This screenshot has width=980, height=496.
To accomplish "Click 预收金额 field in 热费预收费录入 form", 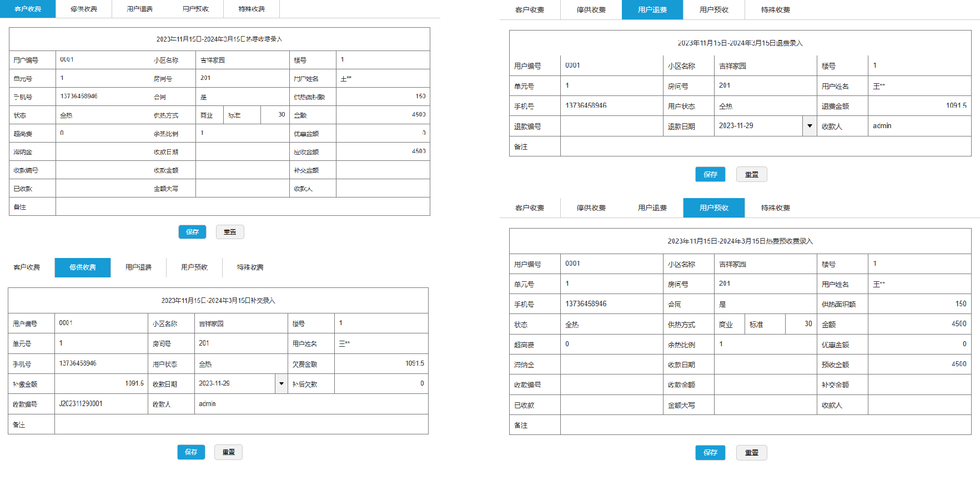I will (919, 365).
